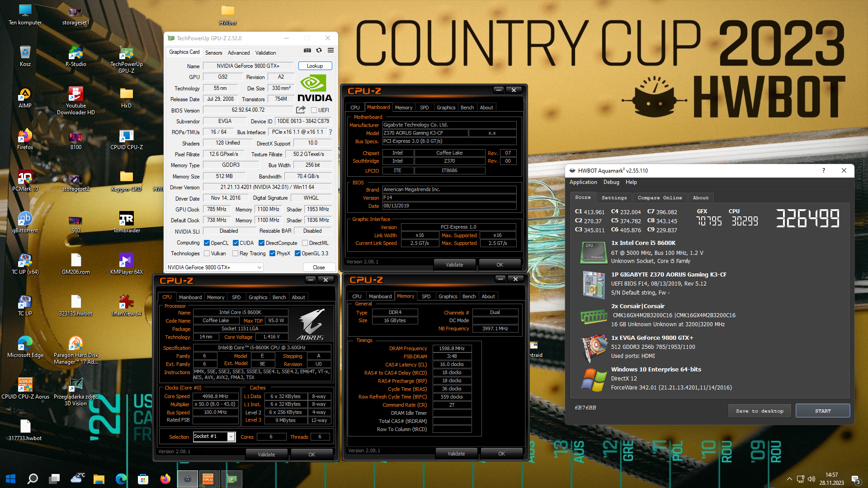The height and width of the screenshot is (488, 868).
Task: Click Lookup button in GPU-Z
Action: (x=315, y=66)
